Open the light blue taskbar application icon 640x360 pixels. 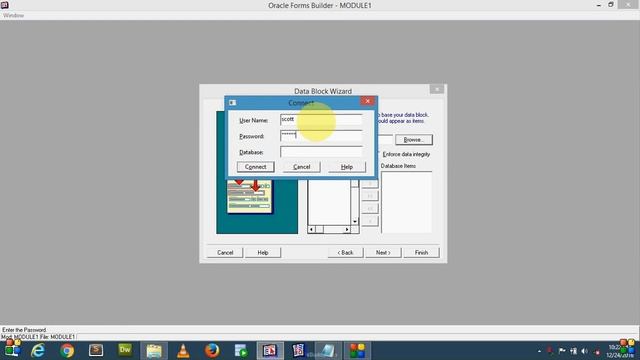(328, 351)
